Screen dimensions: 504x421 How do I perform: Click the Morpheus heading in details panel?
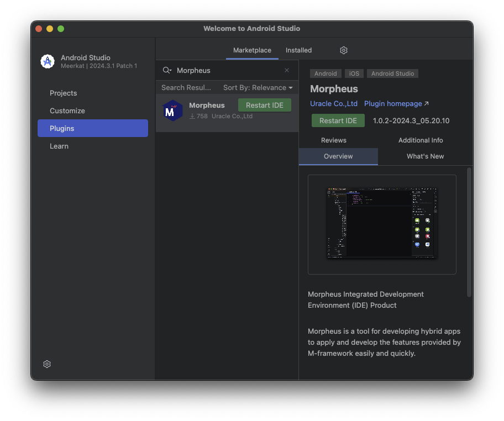point(334,89)
